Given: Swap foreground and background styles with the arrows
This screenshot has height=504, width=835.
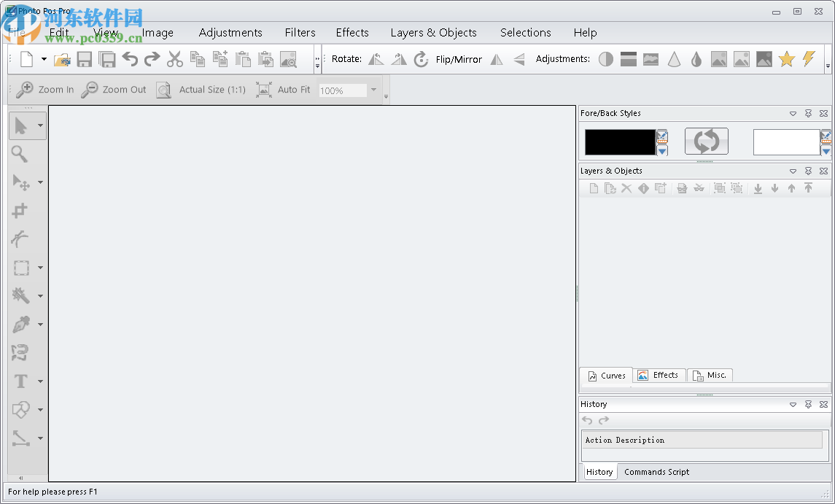Looking at the screenshot, I should point(706,141).
